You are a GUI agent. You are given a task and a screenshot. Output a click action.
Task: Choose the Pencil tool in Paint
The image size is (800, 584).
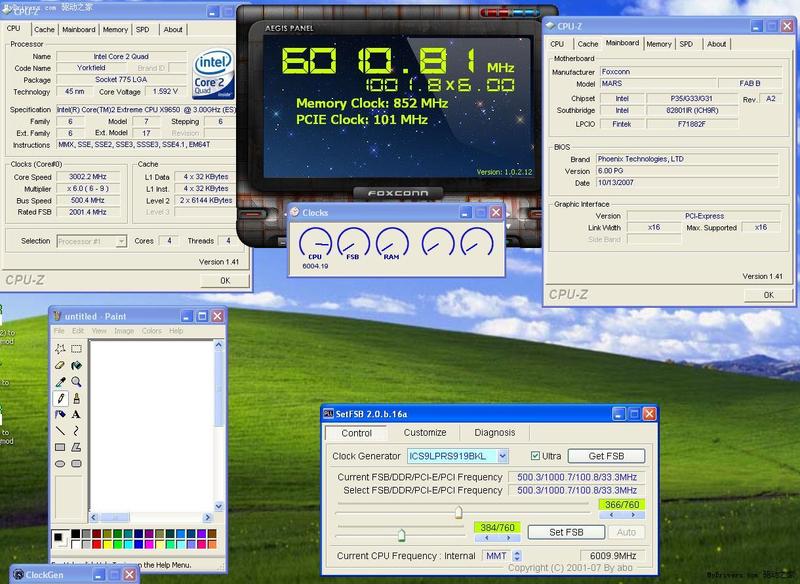click(x=60, y=398)
